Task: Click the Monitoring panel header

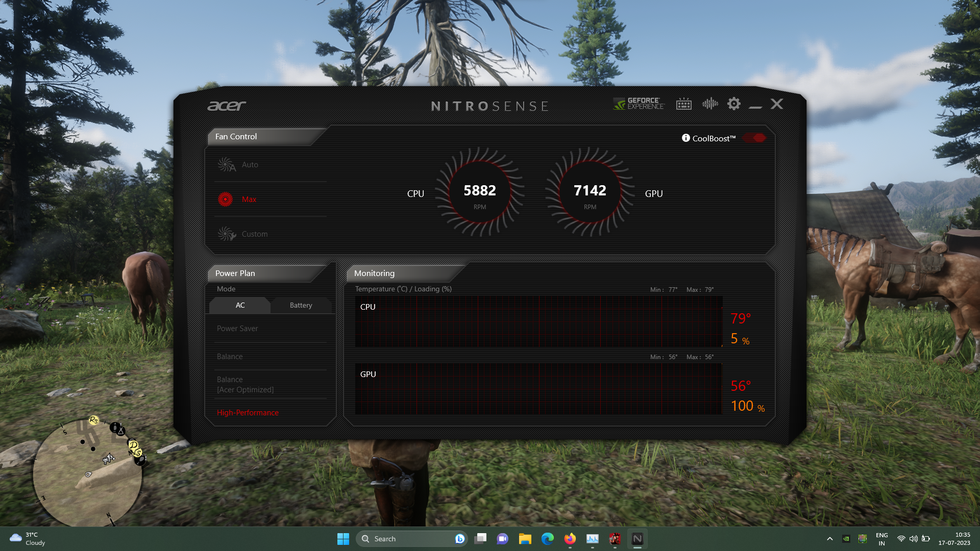Action: pyautogui.click(x=406, y=273)
